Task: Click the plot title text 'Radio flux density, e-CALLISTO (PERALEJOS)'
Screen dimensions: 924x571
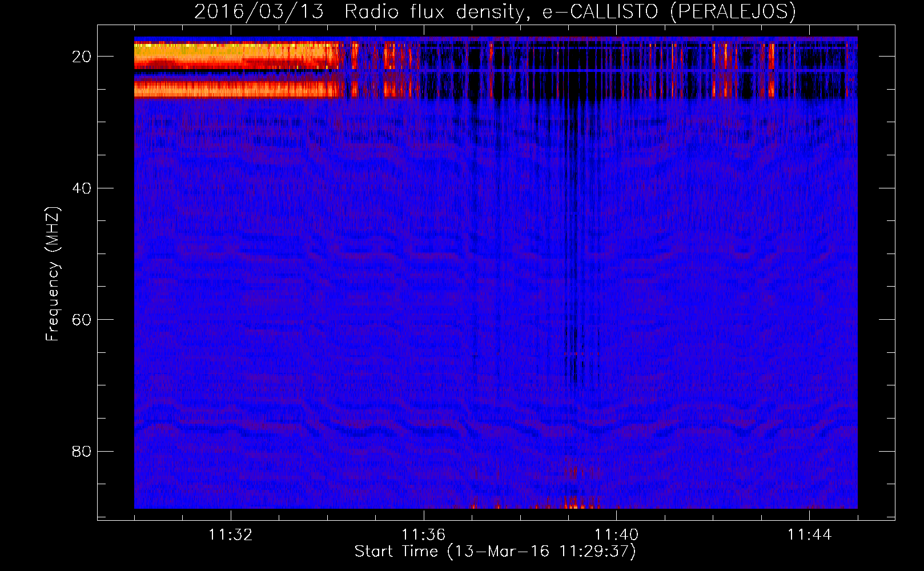Action: click(570, 12)
